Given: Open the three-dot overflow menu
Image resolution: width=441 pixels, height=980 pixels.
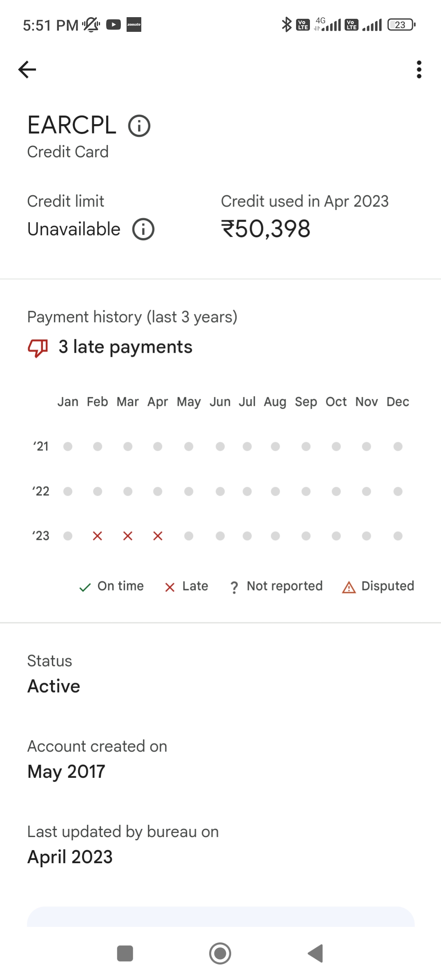Looking at the screenshot, I should point(419,69).
